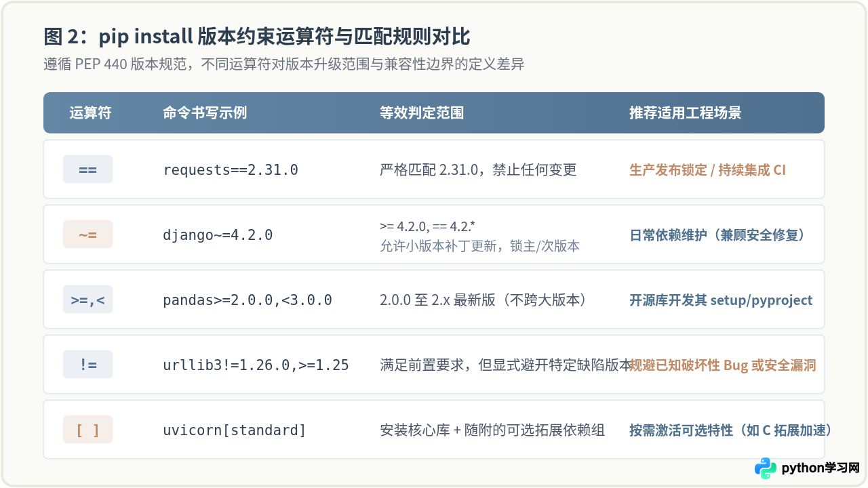Click the text 安装核心库 + 随附的可选拓展依赖组
The height and width of the screenshot is (488, 868).
492,430
